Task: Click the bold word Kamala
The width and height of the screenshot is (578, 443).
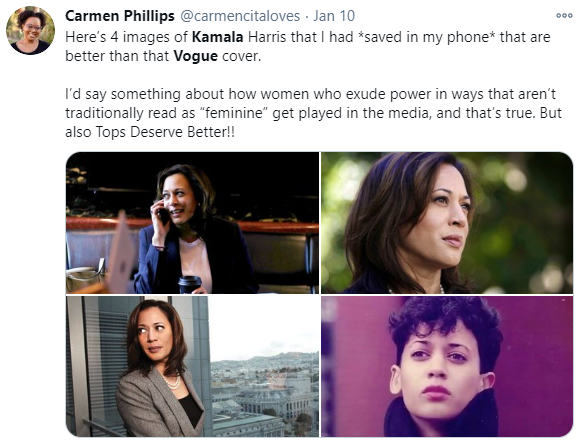Action: 217,37
